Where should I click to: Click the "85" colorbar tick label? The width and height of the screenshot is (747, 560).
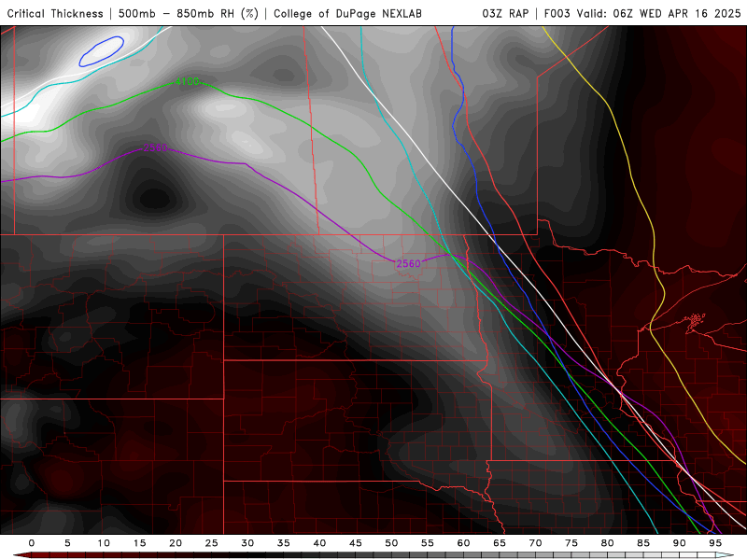tap(643, 543)
